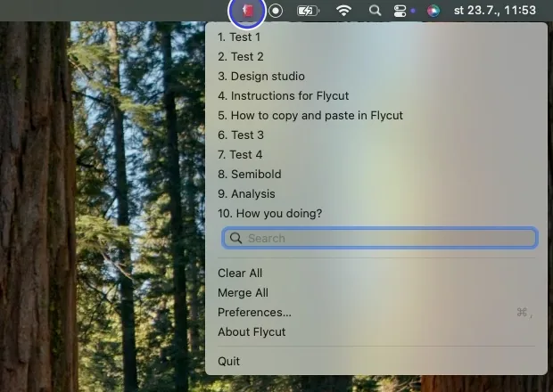
Task: Click the screen recording status icon
Action: [276, 11]
